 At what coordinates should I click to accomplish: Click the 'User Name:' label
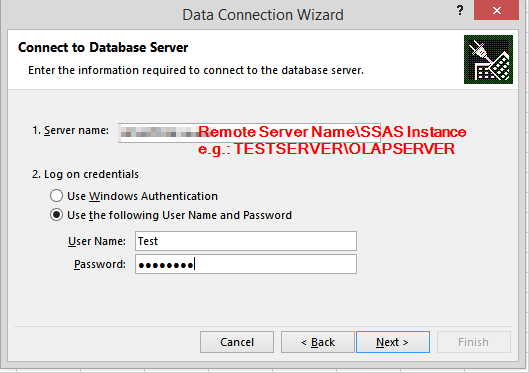pos(96,241)
